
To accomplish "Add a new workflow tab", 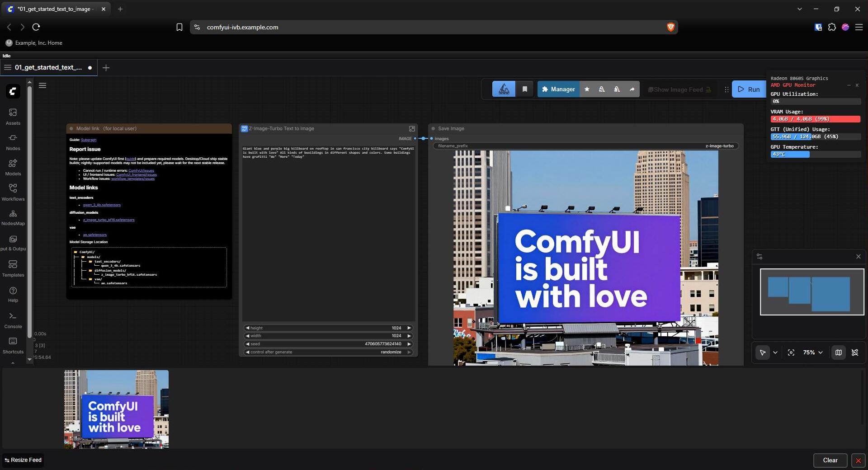I will click(106, 68).
